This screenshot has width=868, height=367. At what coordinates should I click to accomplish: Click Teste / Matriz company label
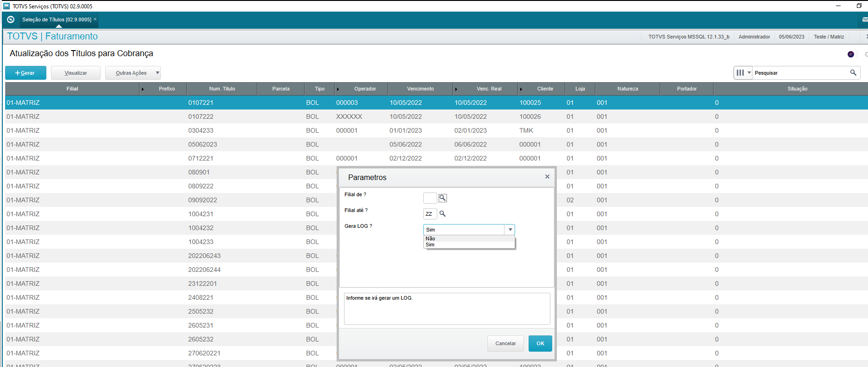829,37
